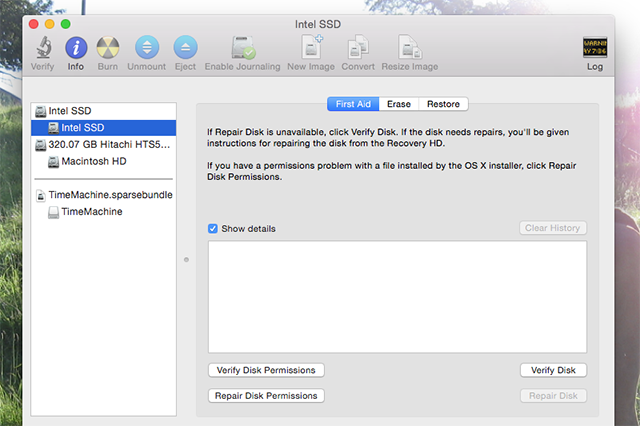Image resolution: width=640 pixels, height=426 pixels.
Task: Select the highlighted Intel SSD volume
Action: click(104, 128)
